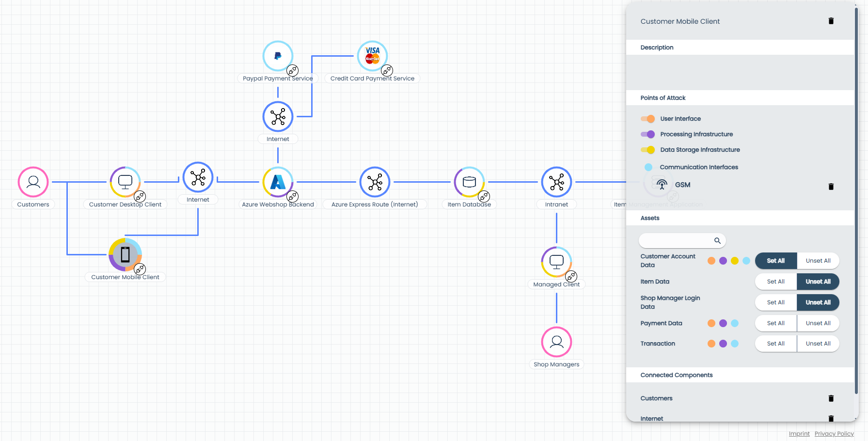This screenshot has width=868, height=441.
Task: Click the assets search field
Action: click(x=677, y=240)
